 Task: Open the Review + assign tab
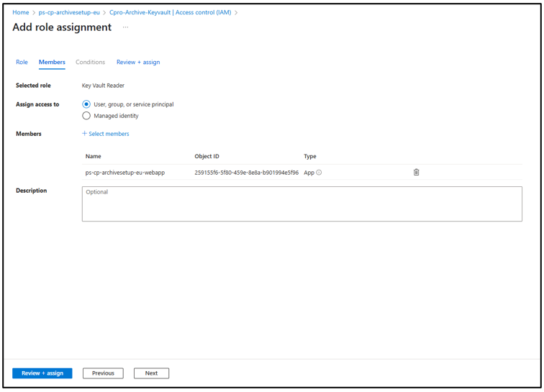(138, 63)
